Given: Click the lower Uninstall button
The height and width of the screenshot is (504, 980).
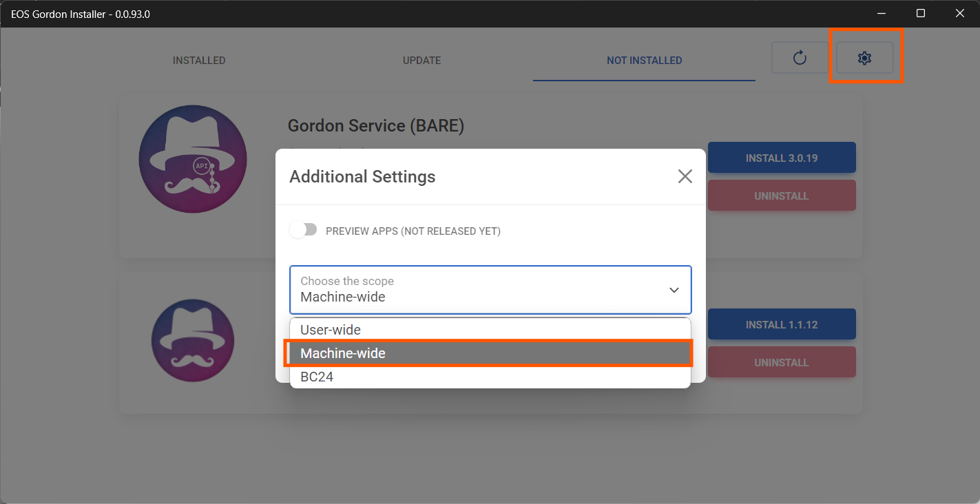Looking at the screenshot, I should pyautogui.click(x=781, y=362).
